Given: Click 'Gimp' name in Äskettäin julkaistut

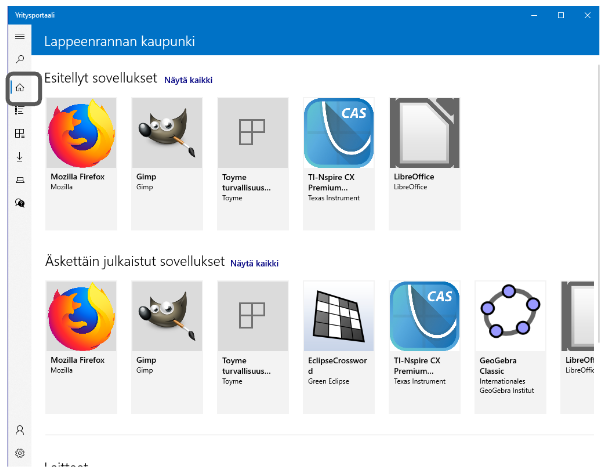Looking at the screenshot, I should pos(146,360).
